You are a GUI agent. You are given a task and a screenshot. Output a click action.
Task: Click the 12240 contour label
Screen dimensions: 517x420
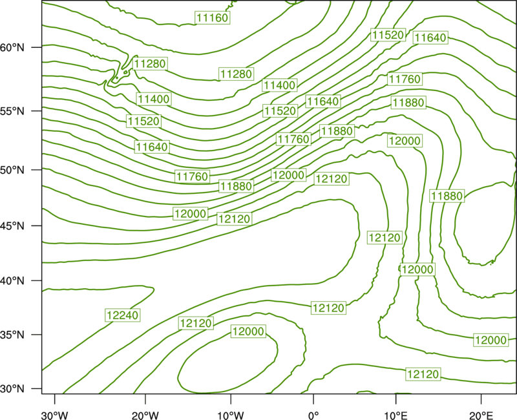pyautogui.click(x=123, y=315)
